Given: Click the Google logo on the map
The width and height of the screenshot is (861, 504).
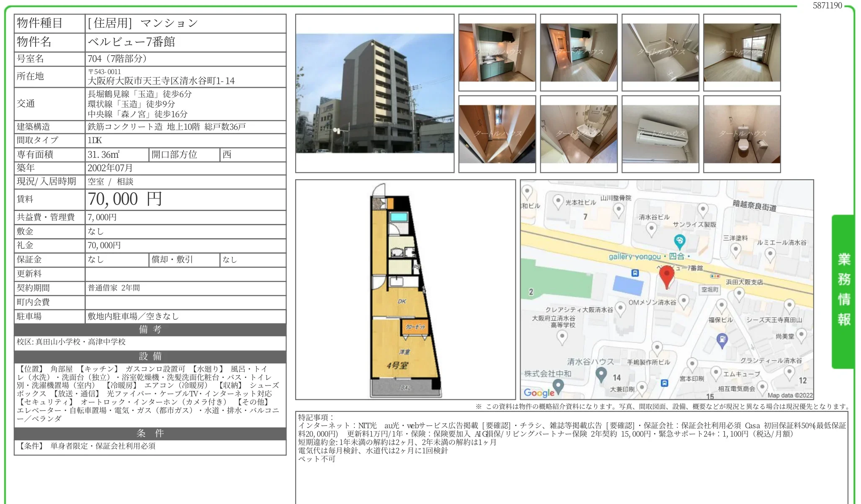Looking at the screenshot, I should 539,392.
